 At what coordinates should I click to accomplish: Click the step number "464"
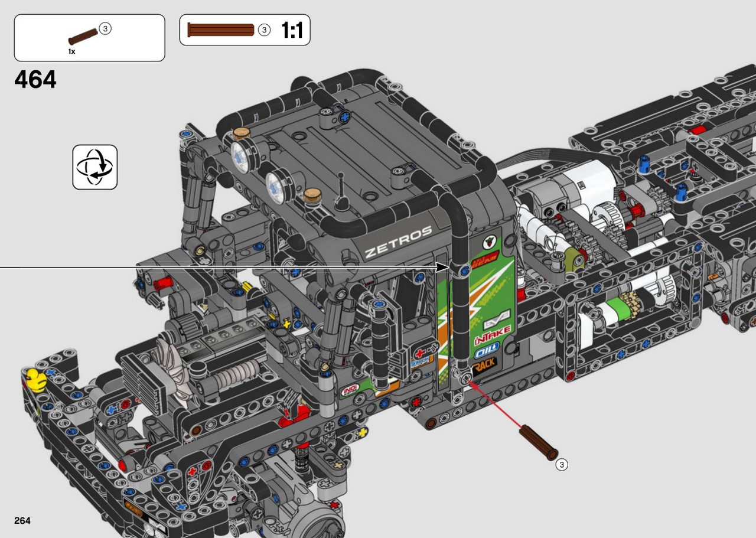[x=35, y=80]
